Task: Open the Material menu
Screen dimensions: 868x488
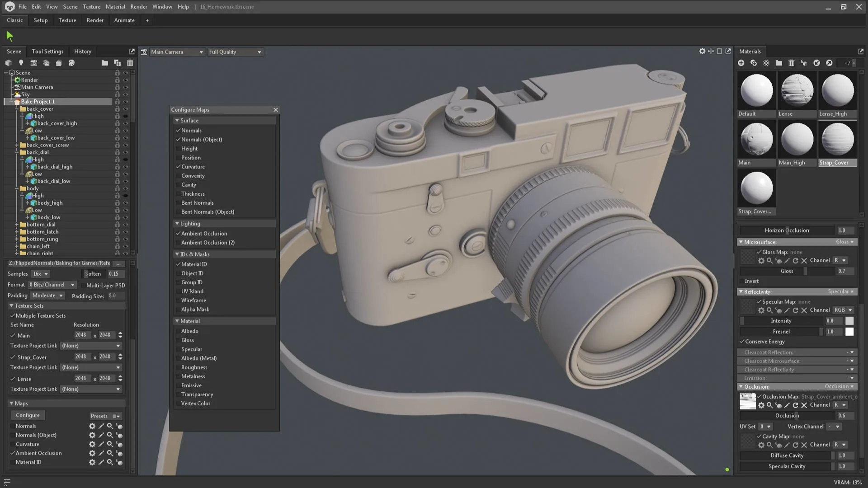Action: pos(115,7)
